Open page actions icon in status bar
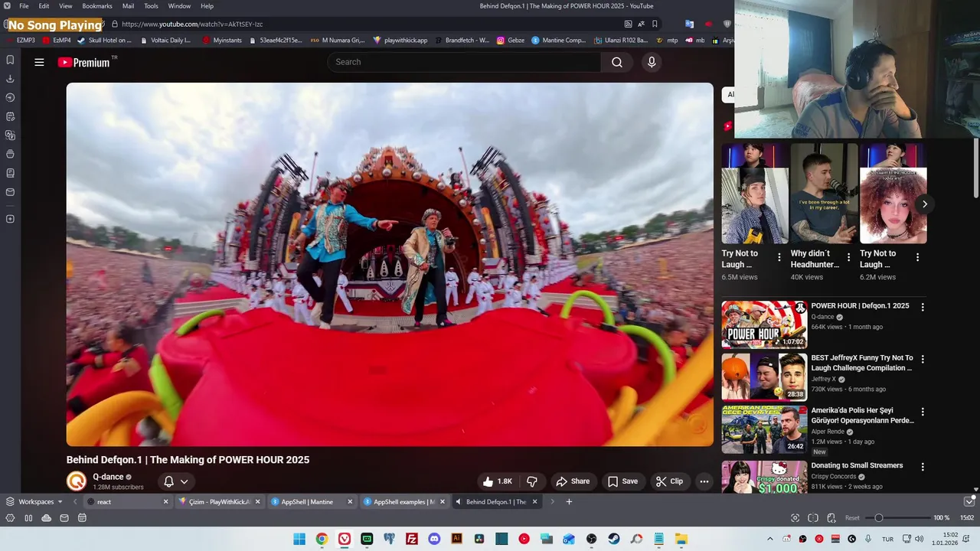The height and width of the screenshot is (551, 980). (x=831, y=518)
